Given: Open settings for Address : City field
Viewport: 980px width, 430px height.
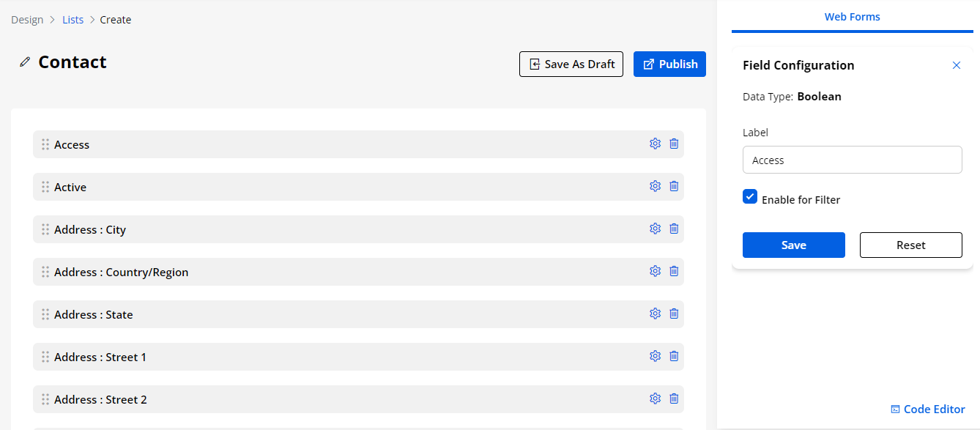Looking at the screenshot, I should [655, 229].
